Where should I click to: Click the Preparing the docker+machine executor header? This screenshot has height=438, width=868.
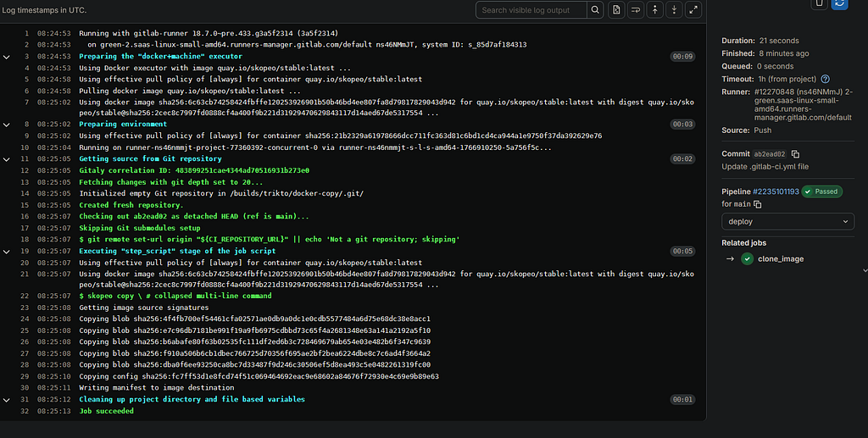point(160,57)
